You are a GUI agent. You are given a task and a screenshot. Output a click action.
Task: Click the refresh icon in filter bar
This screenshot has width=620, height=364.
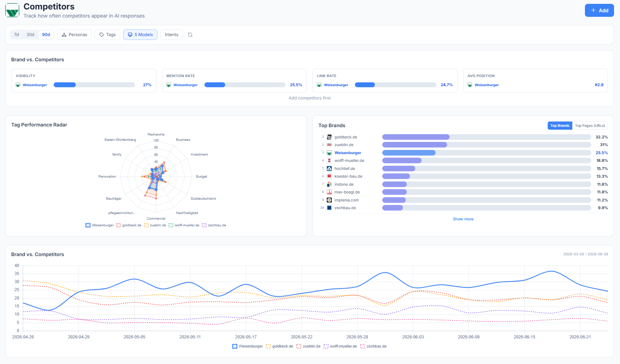pos(190,35)
